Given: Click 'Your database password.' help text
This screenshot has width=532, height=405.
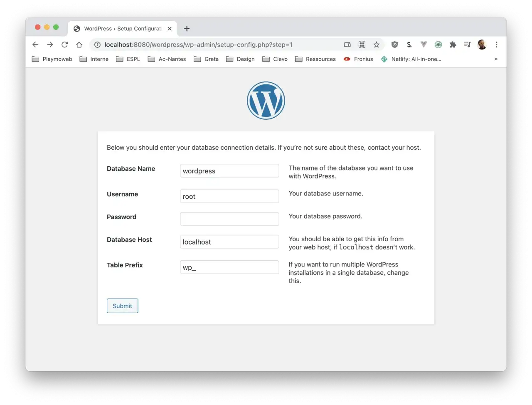Looking at the screenshot, I should [325, 216].
